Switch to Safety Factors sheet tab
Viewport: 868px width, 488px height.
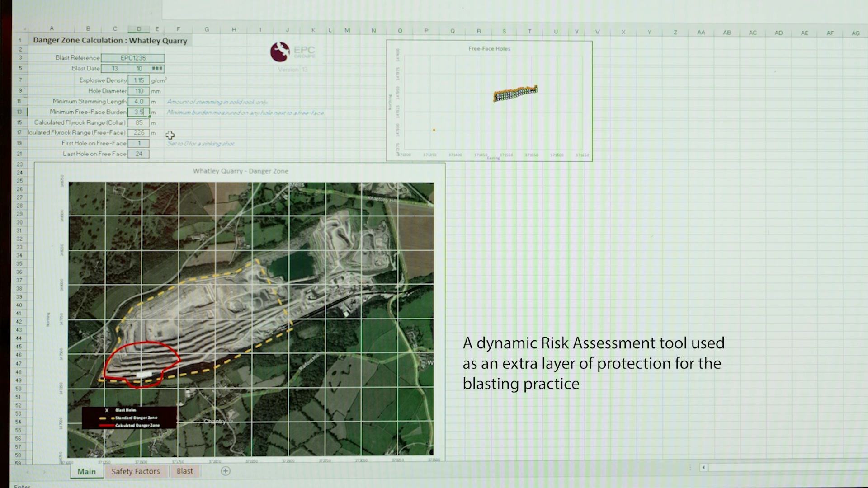click(x=136, y=471)
